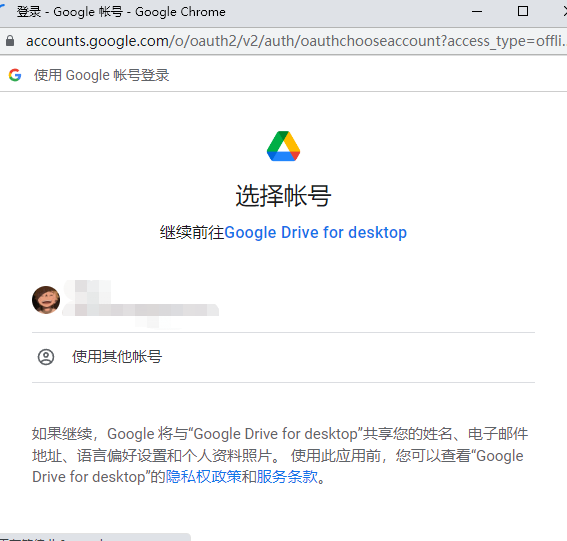Choose the 使用其他帐号 option
The width and height of the screenshot is (567, 541).
[x=283, y=357]
